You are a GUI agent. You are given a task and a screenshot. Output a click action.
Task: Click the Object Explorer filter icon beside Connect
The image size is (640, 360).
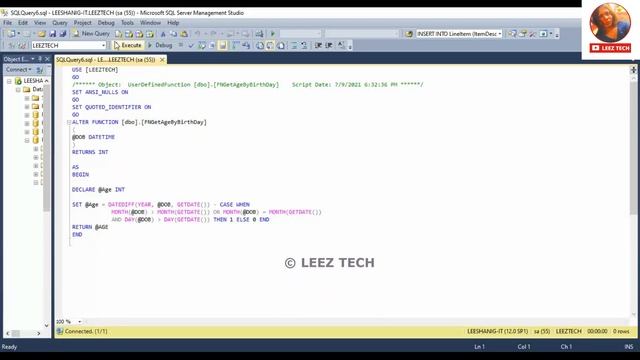click(40, 69)
